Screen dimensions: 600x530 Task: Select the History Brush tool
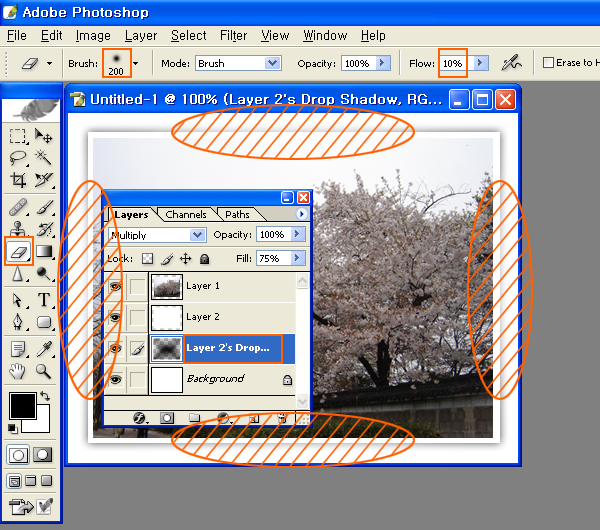tap(43, 229)
